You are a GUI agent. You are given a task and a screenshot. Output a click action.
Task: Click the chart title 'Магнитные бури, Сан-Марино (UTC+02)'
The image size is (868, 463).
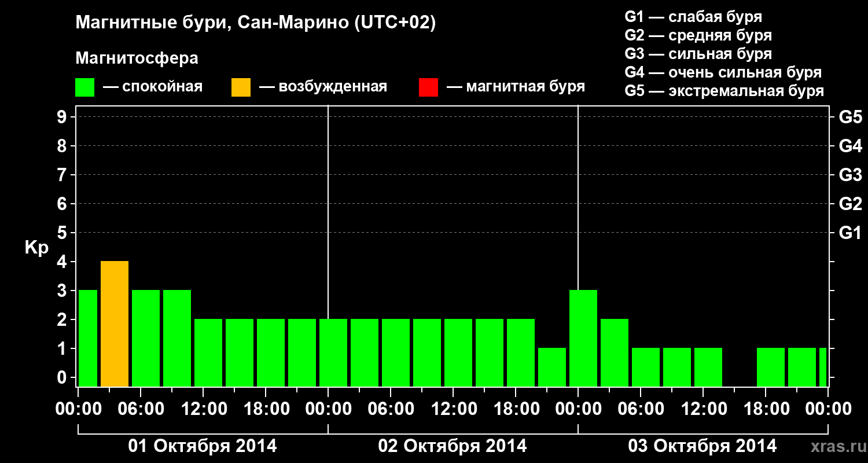click(256, 23)
